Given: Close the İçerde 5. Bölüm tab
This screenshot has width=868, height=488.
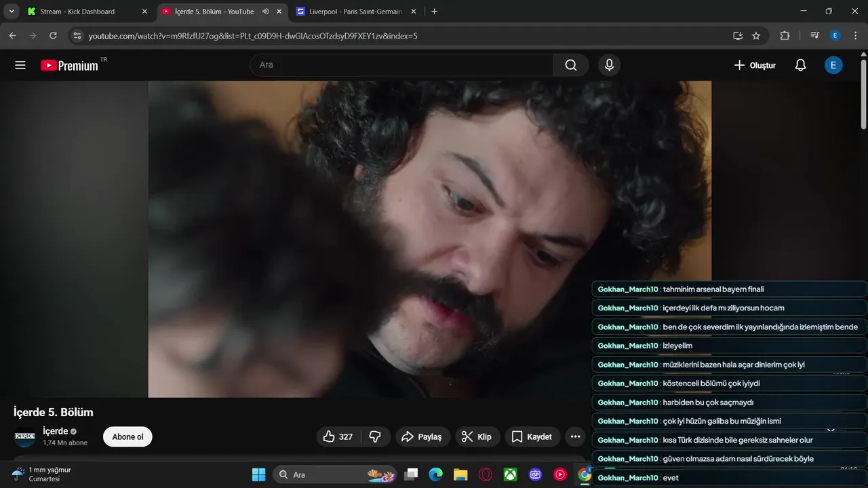Looking at the screenshot, I should pyautogui.click(x=279, y=12).
